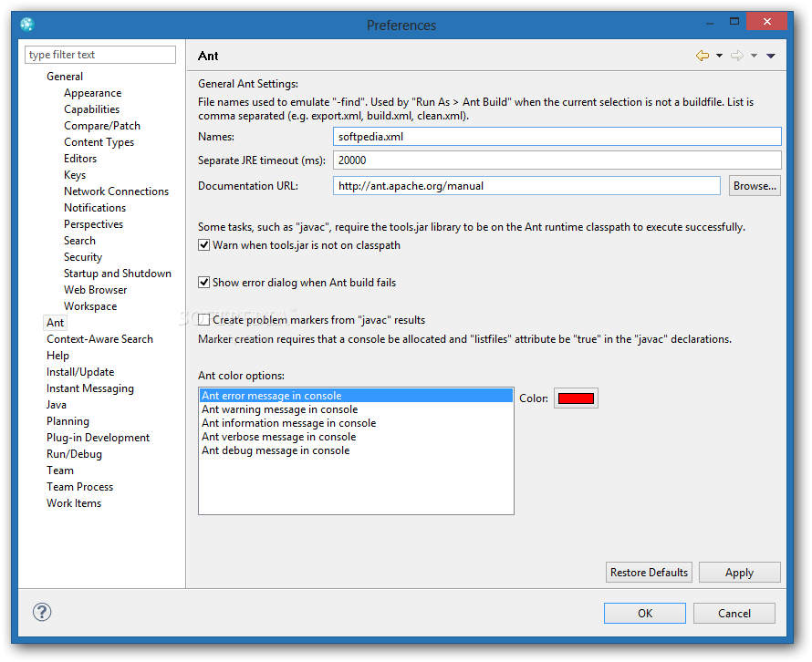The width and height of the screenshot is (812, 662).
Task: Click the Separate JRE timeout field
Action: coord(557,160)
